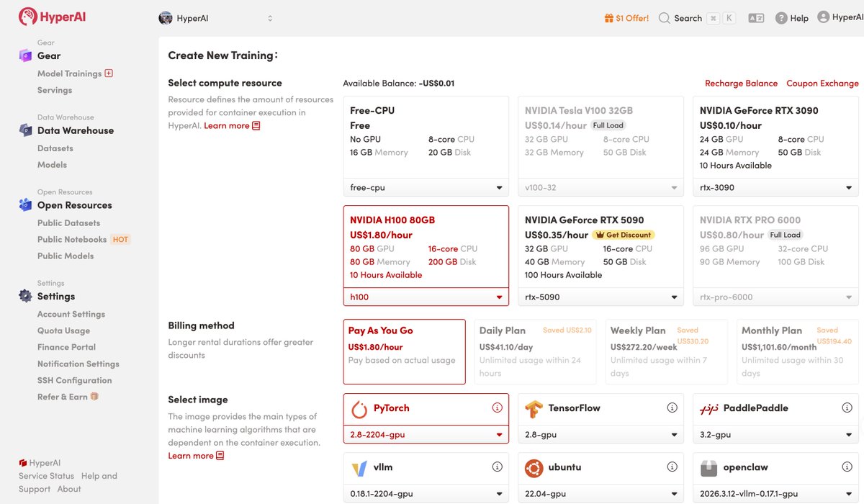Image resolution: width=864 pixels, height=504 pixels.
Task: Open the free-cpu dropdown
Action: [426, 188]
